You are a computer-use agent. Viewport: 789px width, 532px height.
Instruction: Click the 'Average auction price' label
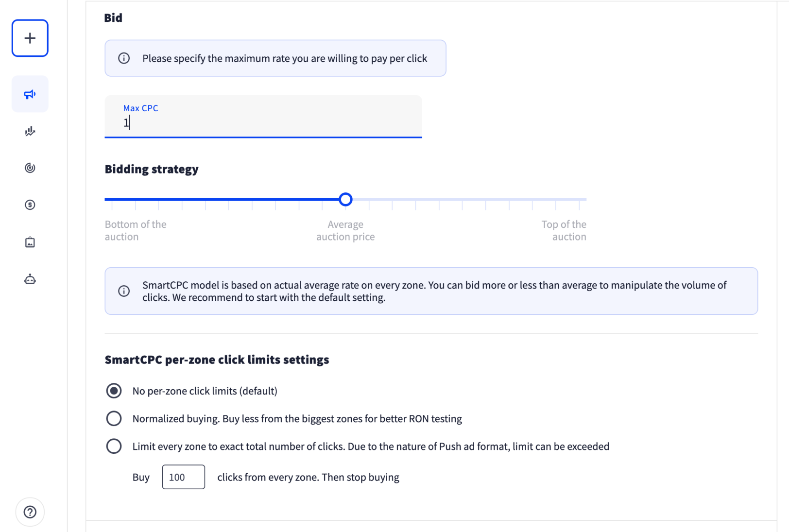coord(345,231)
